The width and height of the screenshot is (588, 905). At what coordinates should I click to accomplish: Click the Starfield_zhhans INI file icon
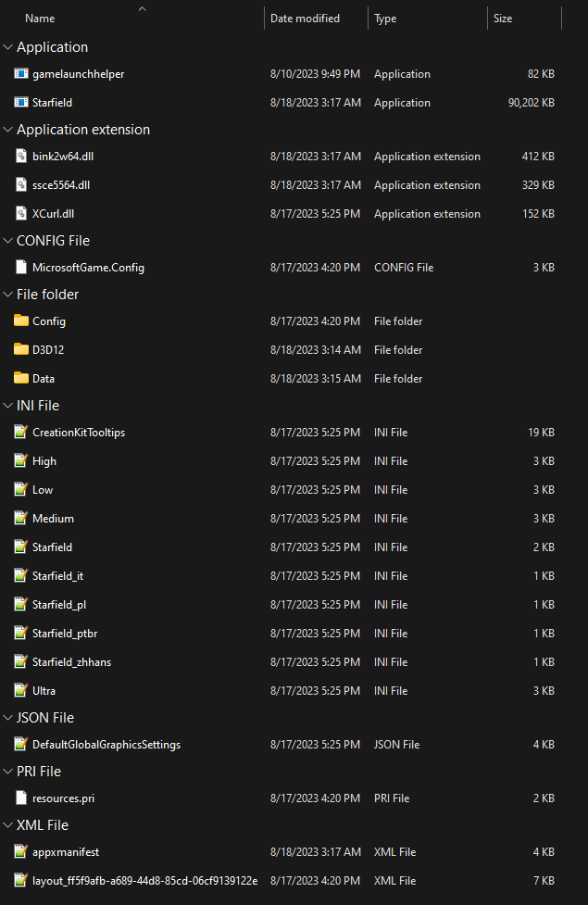click(20, 662)
